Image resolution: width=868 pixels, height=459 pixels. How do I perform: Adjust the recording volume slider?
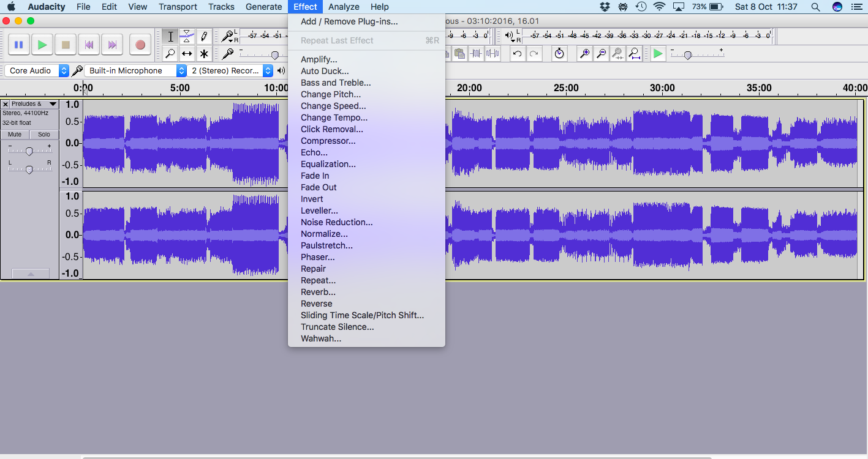[x=275, y=56]
